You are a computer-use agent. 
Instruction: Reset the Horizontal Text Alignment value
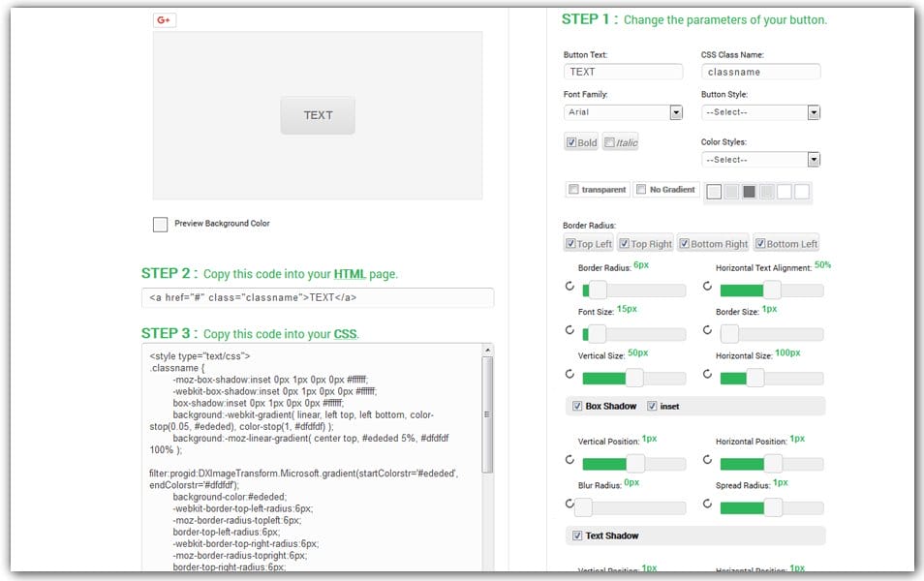[707, 288]
